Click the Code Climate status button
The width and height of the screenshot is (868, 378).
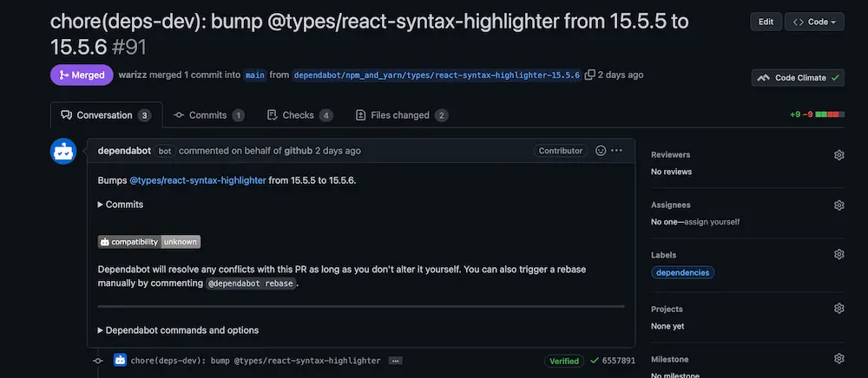[x=798, y=78]
